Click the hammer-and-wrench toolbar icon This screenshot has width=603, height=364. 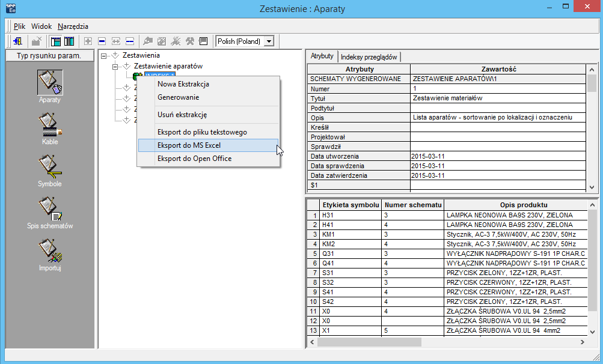coord(190,41)
